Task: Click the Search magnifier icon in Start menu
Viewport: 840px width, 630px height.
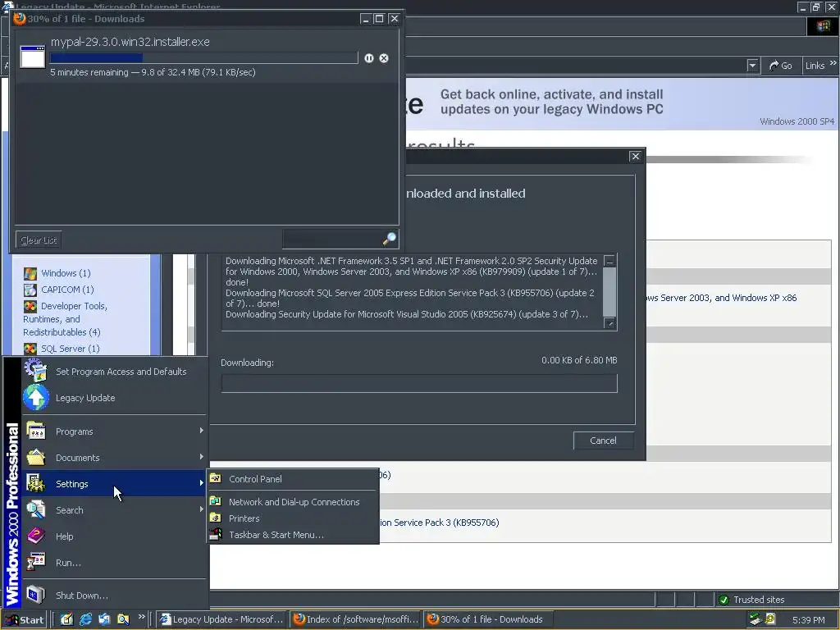Action: click(36, 509)
